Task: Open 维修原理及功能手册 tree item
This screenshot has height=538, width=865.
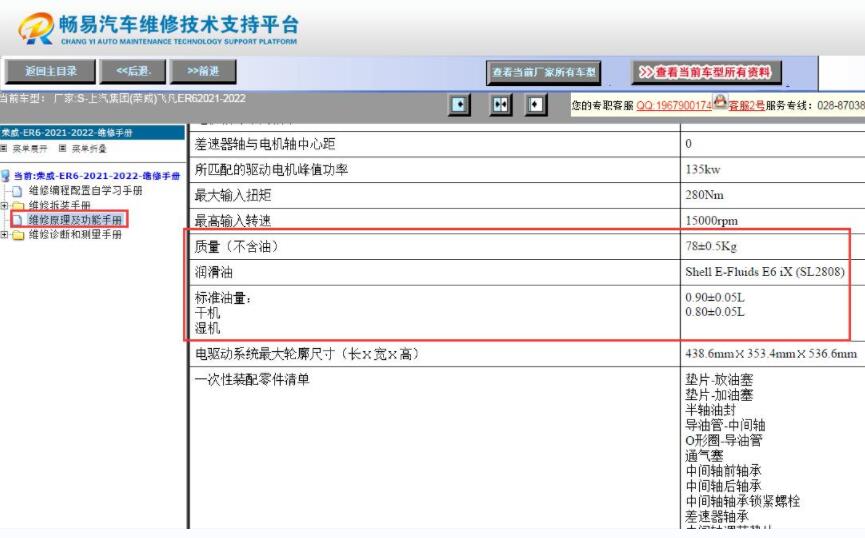Action: point(75,220)
